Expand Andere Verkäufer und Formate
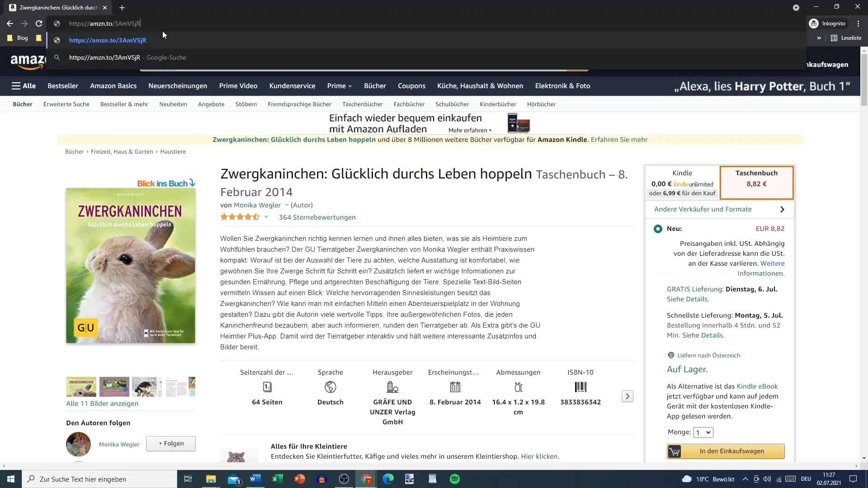 (x=719, y=209)
